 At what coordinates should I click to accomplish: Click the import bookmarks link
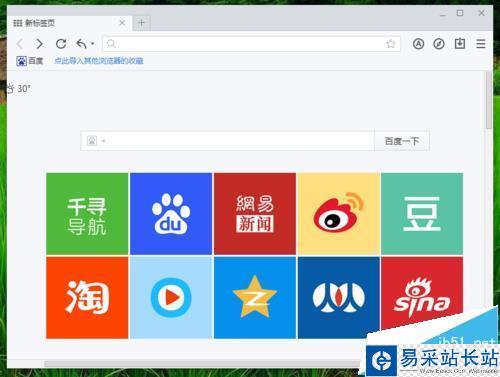click(x=99, y=61)
